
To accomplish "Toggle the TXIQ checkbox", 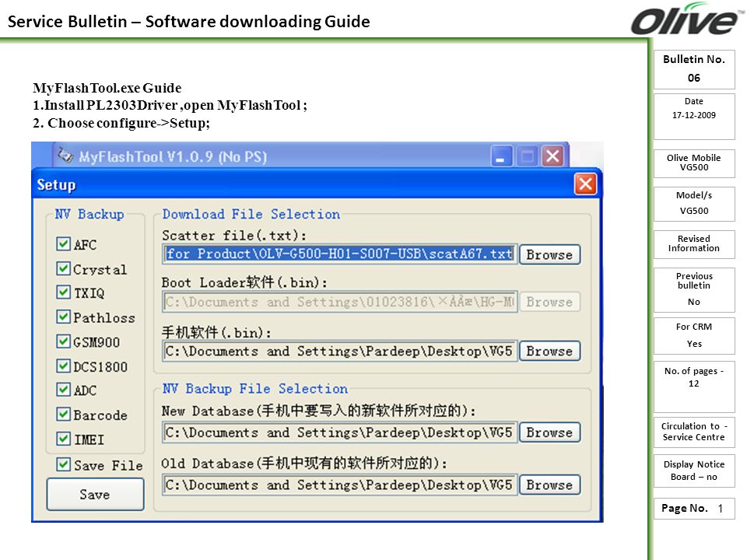I will pyautogui.click(x=63, y=292).
